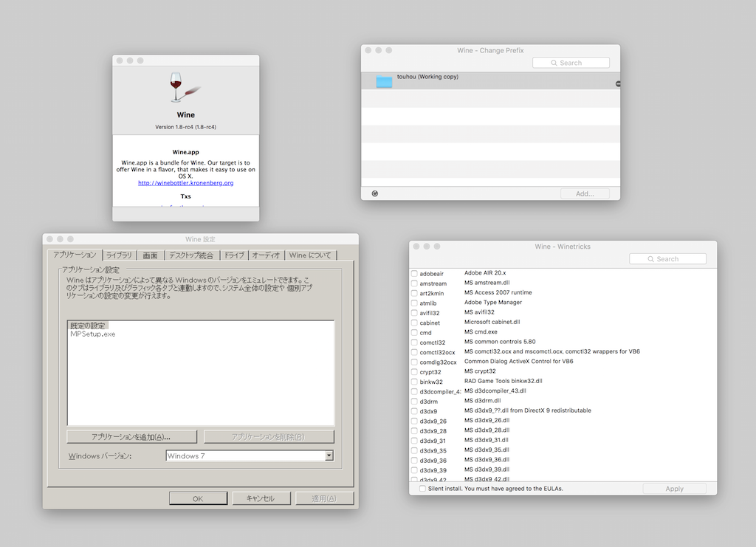756x547 pixels.
Task: Check the comctl32 checkbox
Action: [414, 343]
